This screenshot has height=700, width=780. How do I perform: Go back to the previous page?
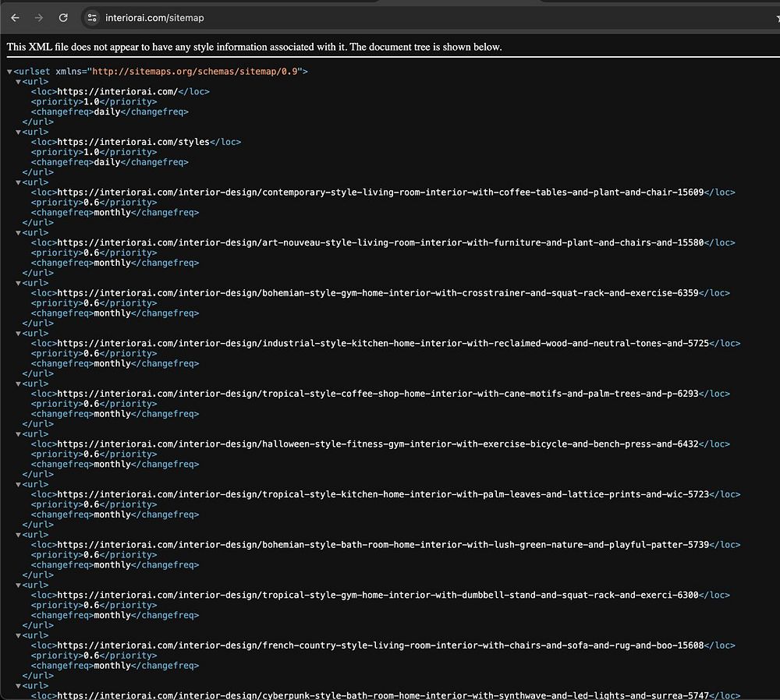[x=15, y=18]
